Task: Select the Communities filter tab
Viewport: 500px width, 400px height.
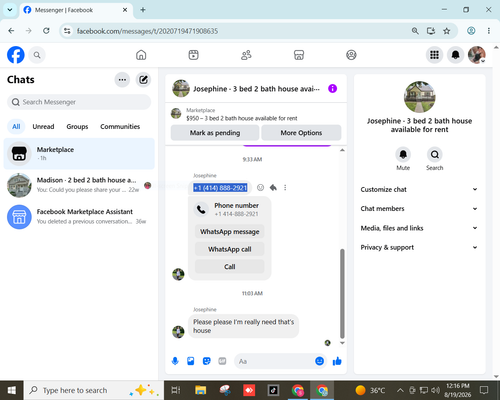Action: [120, 127]
